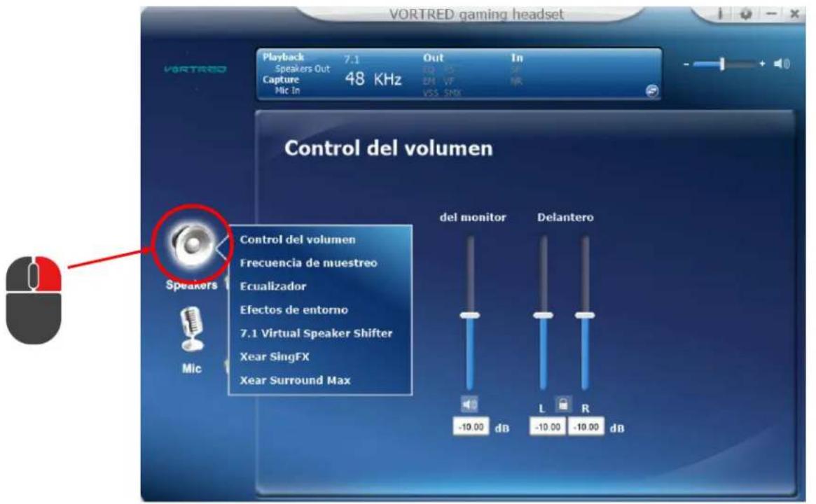This screenshot has width=816, height=504.
Task: Toggle the L/R lock between Delantero sliders
Action: 562,404
